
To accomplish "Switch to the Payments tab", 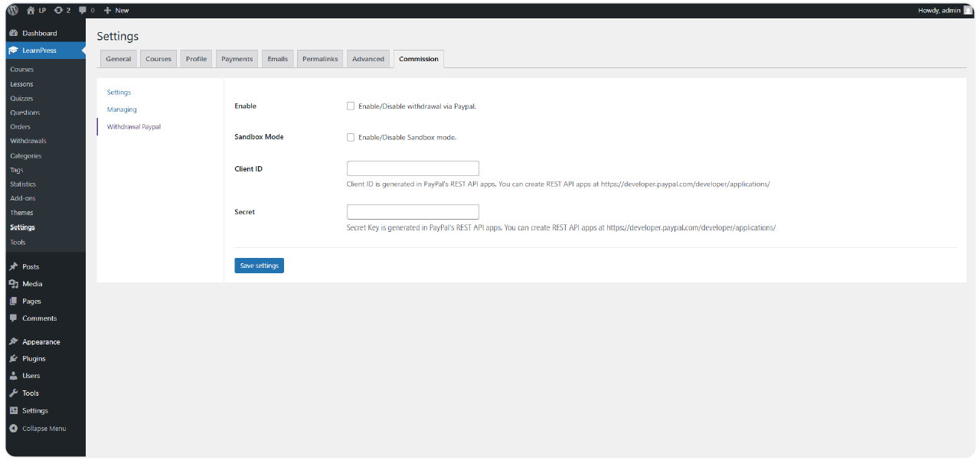I will tap(237, 58).
